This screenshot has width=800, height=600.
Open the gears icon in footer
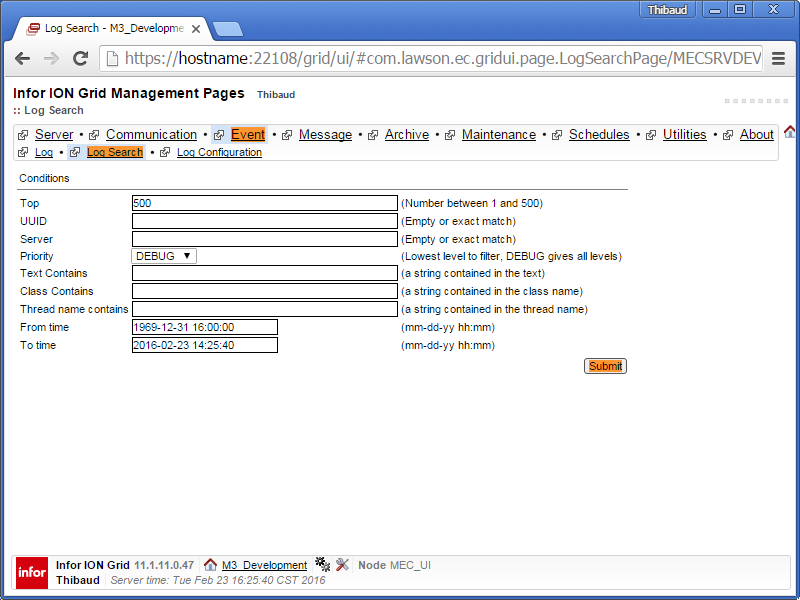click(322, 565)
